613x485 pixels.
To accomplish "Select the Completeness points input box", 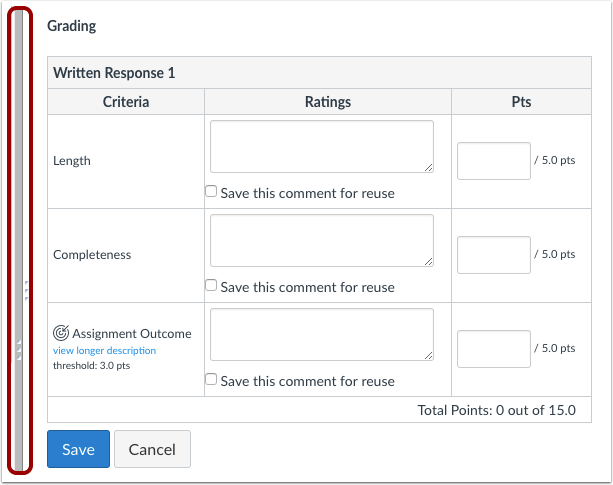I will 493,255.
